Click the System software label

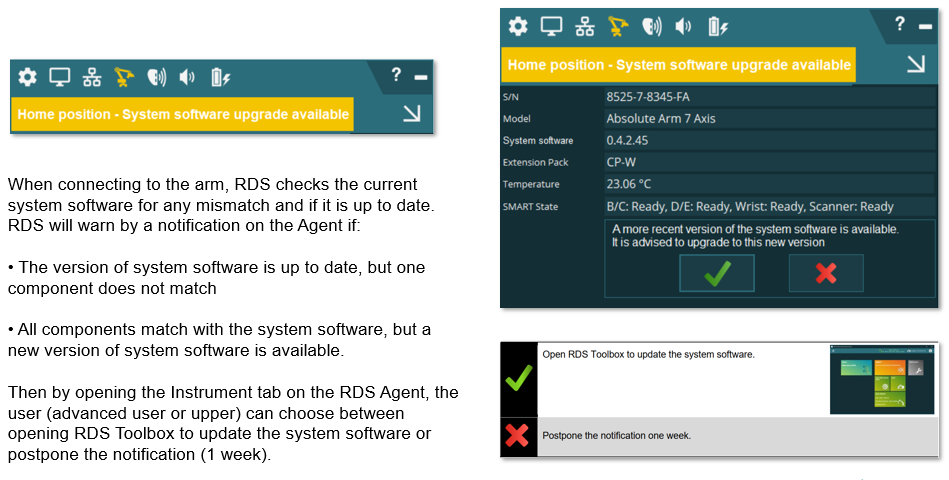click(537, 140)
